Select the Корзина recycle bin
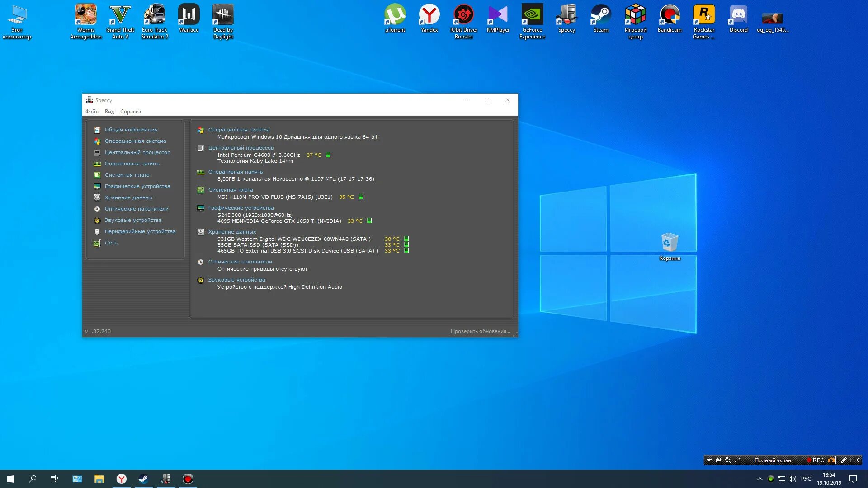This screenshot has width=868, height=488. [x=670, y=247]
